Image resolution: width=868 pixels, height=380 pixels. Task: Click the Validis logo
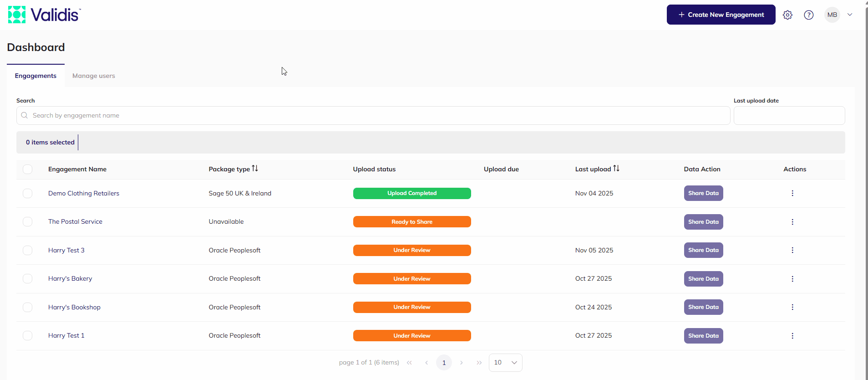click(44, 15)
